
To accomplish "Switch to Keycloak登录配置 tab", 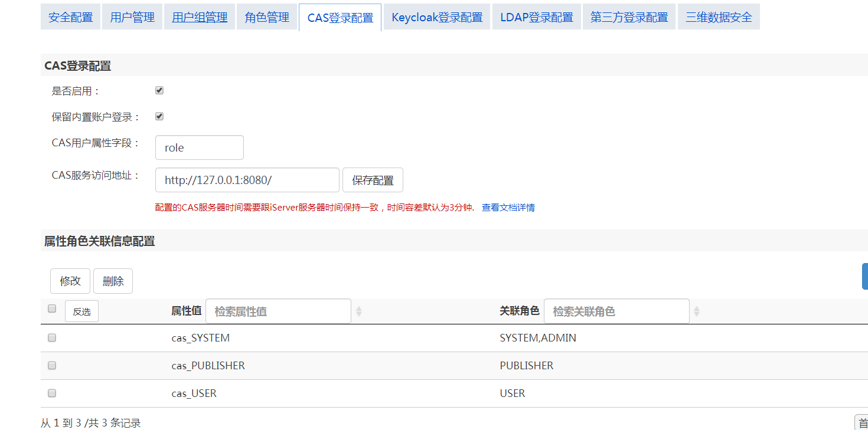I will (x=437, y=17).
